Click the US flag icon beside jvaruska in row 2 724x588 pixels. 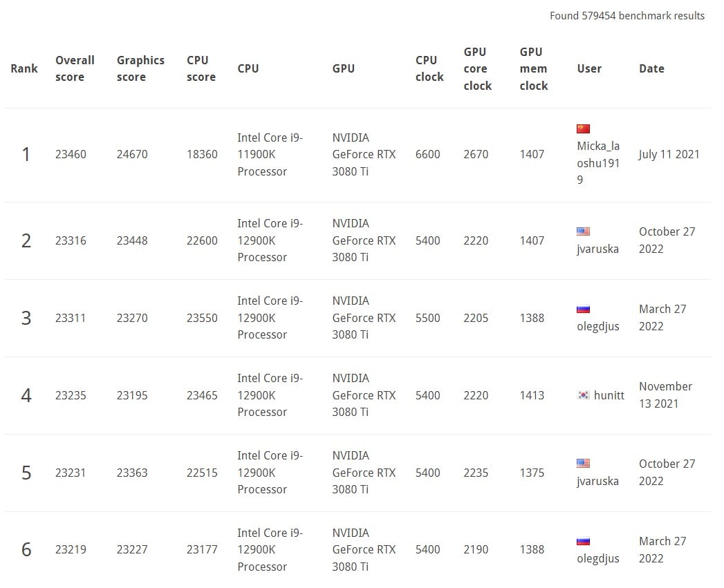(x=584, y=231)
